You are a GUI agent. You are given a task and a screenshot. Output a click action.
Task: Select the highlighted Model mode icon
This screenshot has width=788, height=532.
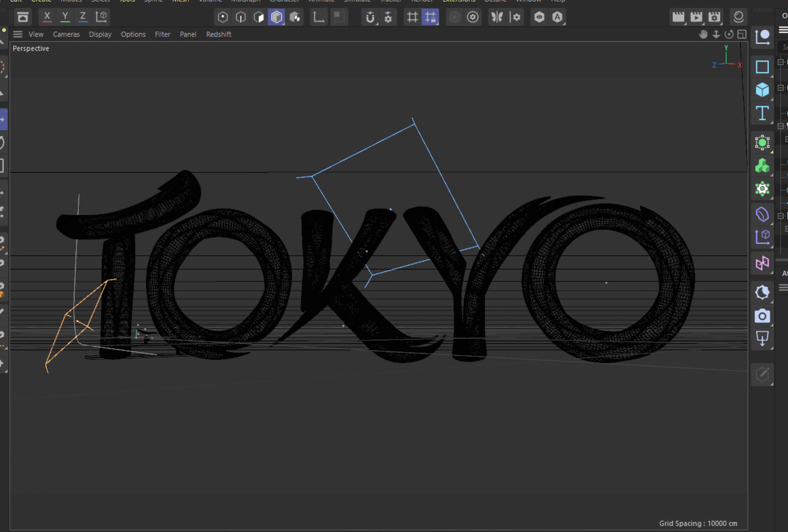tap(277, 17)
